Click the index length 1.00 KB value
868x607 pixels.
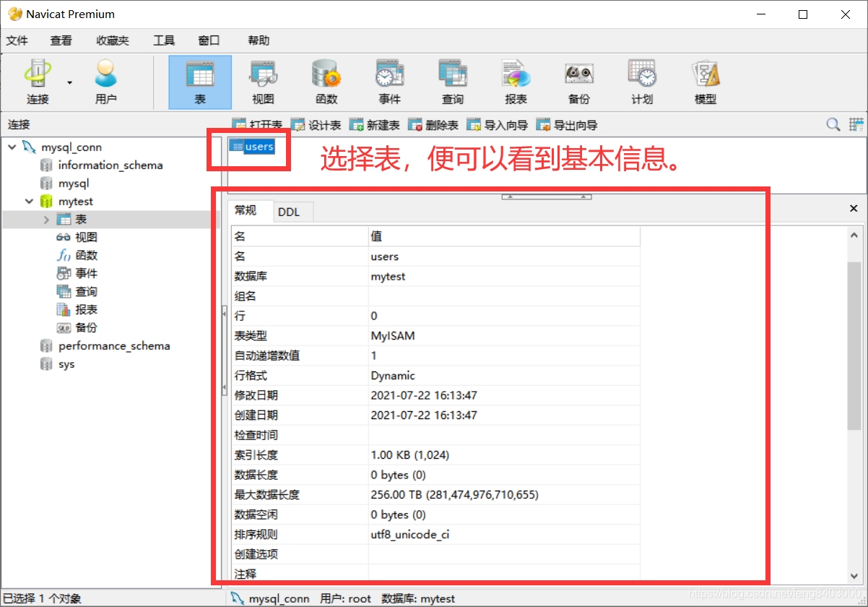[409, 455]
